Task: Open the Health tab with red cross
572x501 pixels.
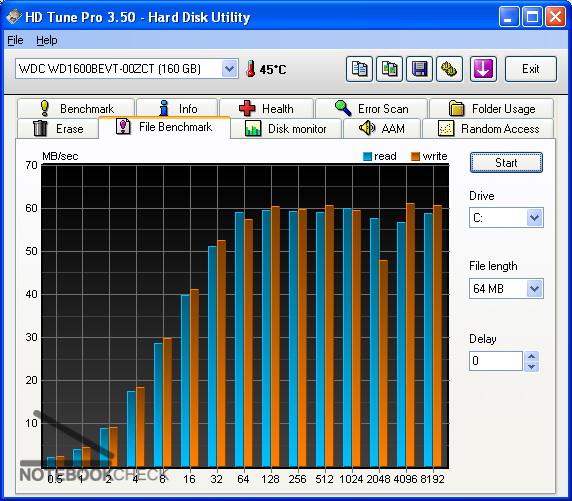Action: (x=267, y=108)
